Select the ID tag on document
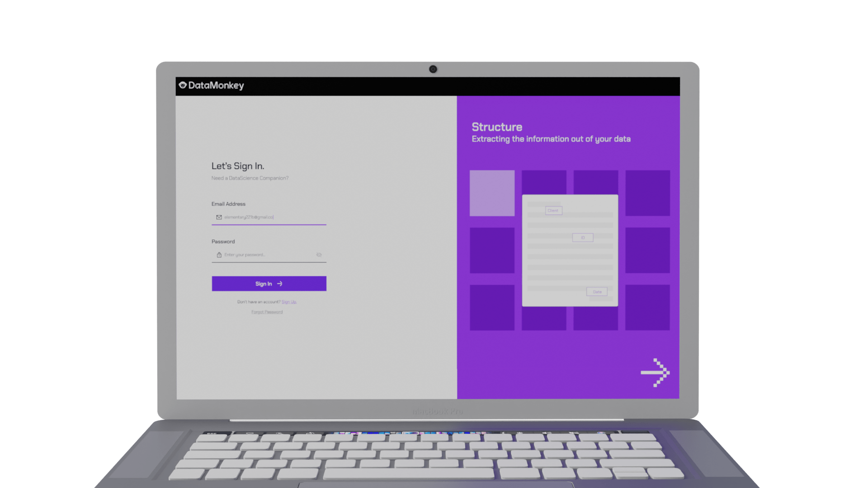The image size is (868, 488). tap(582, 238)
